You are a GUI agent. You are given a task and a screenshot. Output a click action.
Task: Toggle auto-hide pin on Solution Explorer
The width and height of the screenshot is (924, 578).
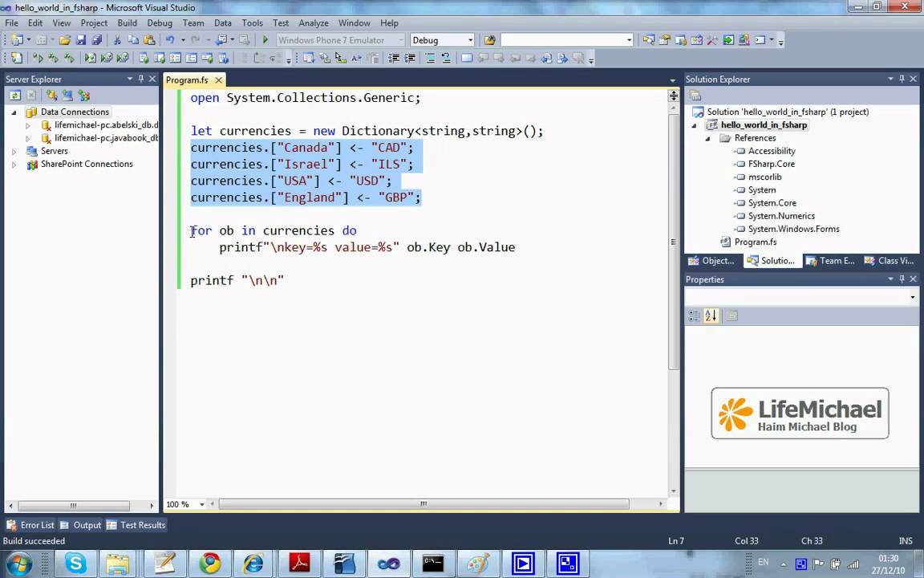[902, 79]
